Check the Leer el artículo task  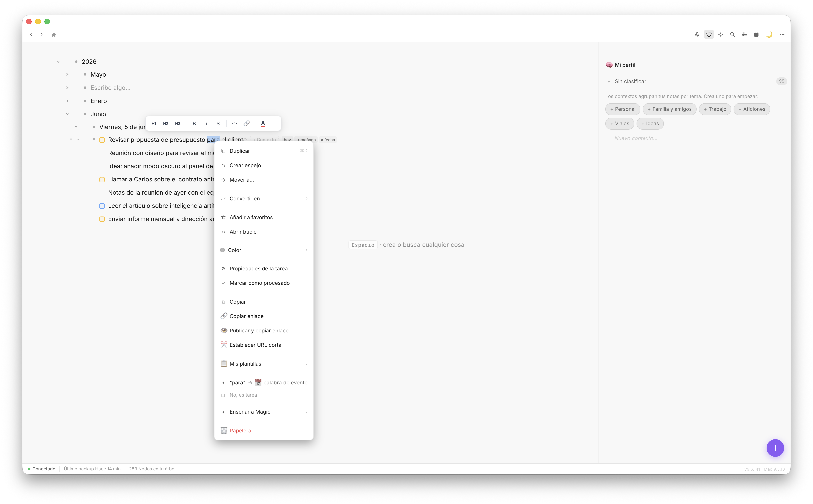point(102,206)
